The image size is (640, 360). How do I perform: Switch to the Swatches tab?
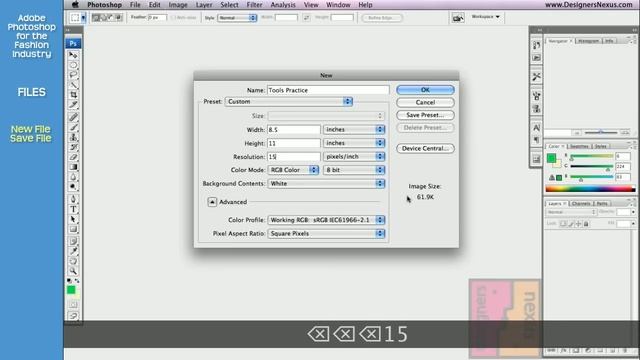(579, 146)
